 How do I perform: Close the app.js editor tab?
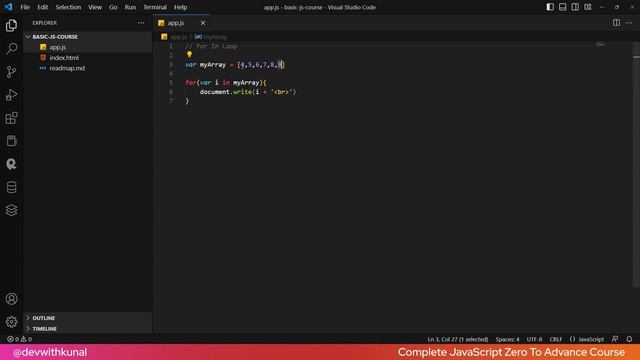click(x=203, y=23)
